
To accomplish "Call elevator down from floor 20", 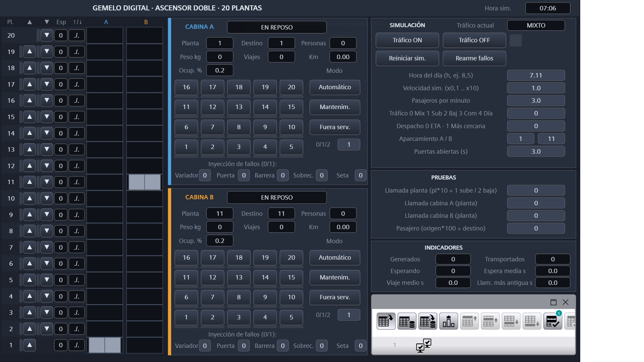I will 47,35.
